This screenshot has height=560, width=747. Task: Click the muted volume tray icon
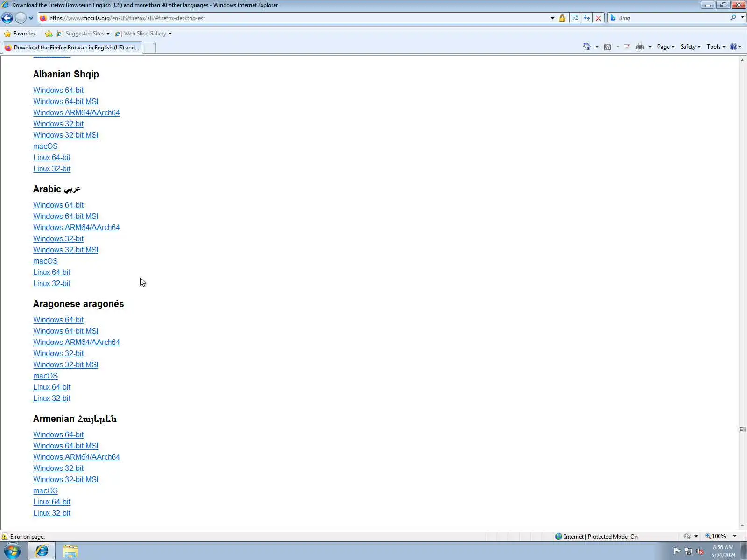700,551
